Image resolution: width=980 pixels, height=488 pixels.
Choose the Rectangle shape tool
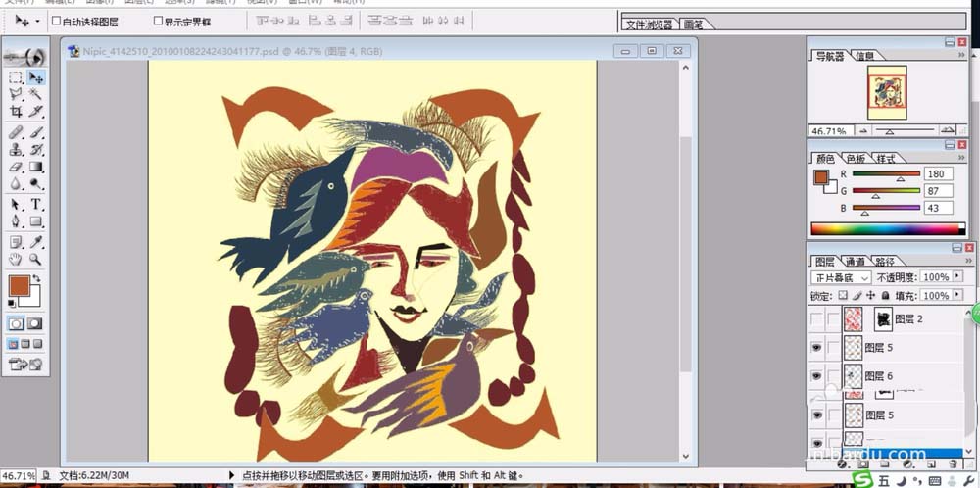coord(35,221)
